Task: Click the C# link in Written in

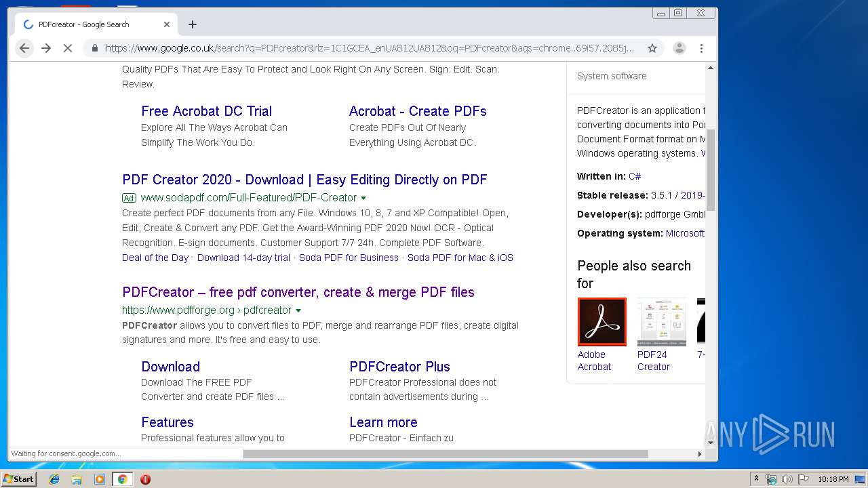Action: (x=635, y=176)
